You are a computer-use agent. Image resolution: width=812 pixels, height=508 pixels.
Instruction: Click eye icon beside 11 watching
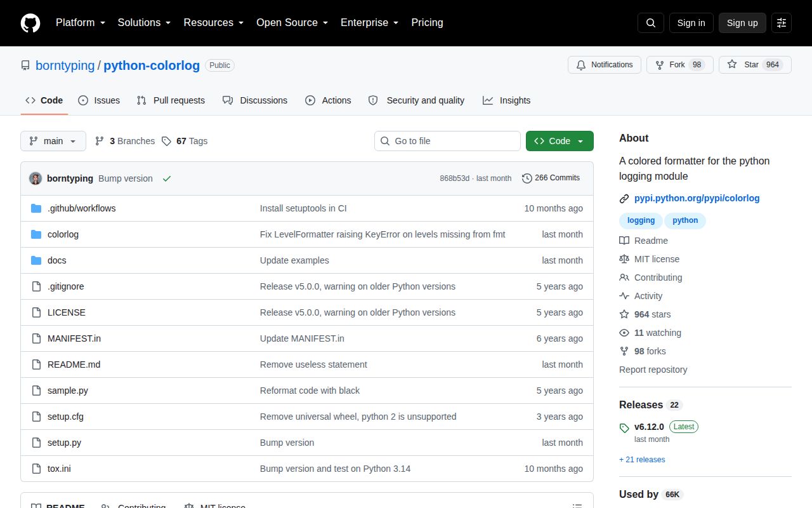click(624, 333)
